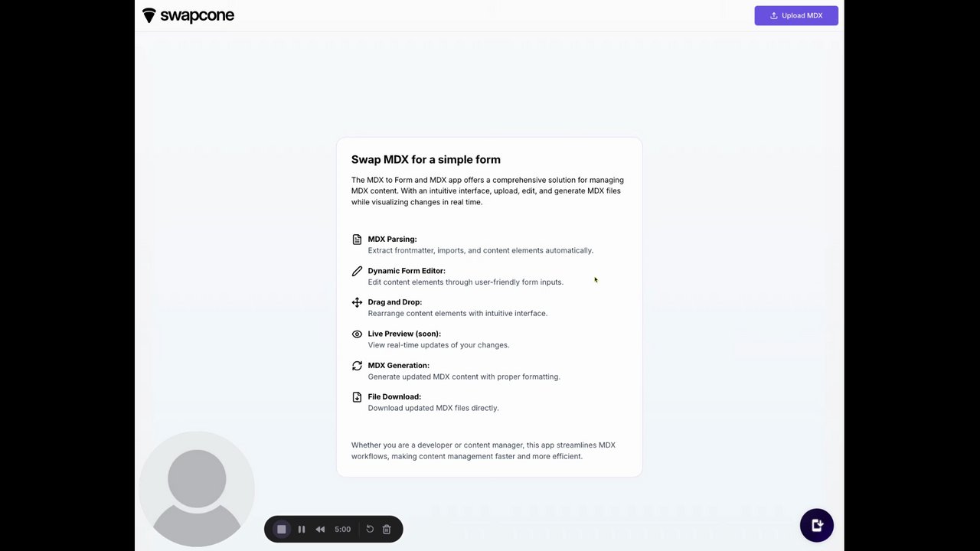The image size is (980, 551).
Task: Click the Live Preview eye icon
Action: 357,334
